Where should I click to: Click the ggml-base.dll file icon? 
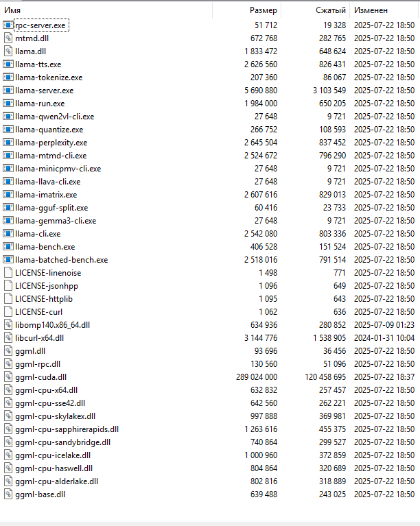pyautogui.click(x=8, y=494)
